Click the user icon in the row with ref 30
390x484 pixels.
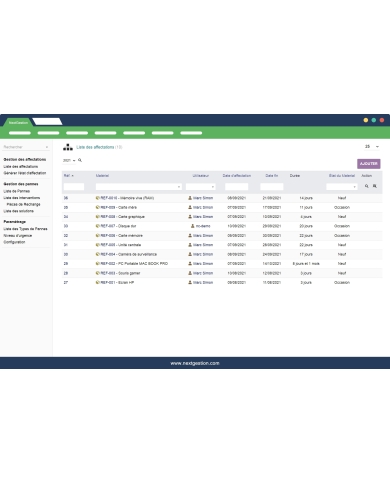190,254
